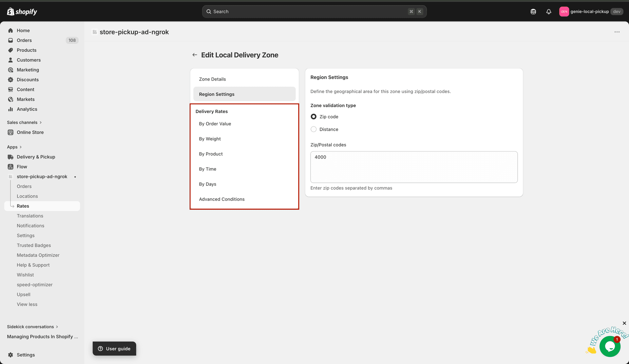Viewport: 629px width, 364px height.
Task: Open the Sidekick assistant icon in top bar
Action: [x=533, y=11]
